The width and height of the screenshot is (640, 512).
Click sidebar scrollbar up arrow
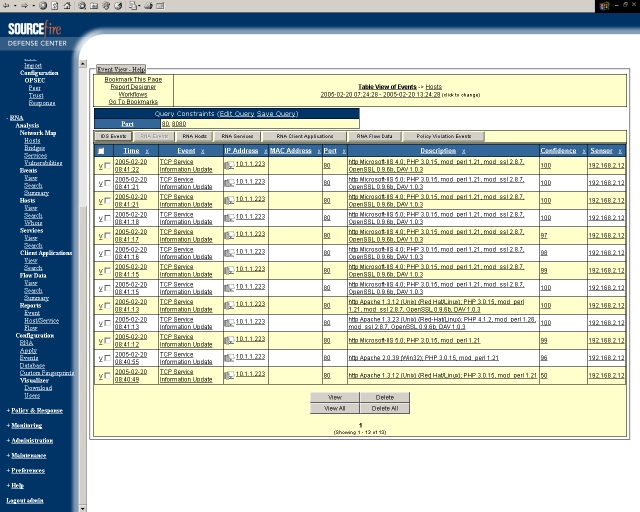[83, 64]
